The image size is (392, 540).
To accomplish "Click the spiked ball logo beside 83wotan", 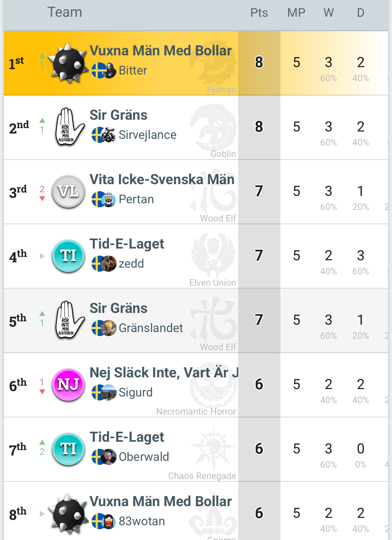I will pyautogui.click(x=68, y=513).
